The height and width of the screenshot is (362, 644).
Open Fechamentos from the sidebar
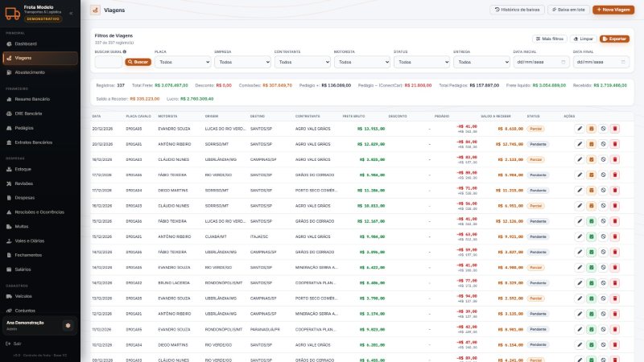[x=39, y=255]
